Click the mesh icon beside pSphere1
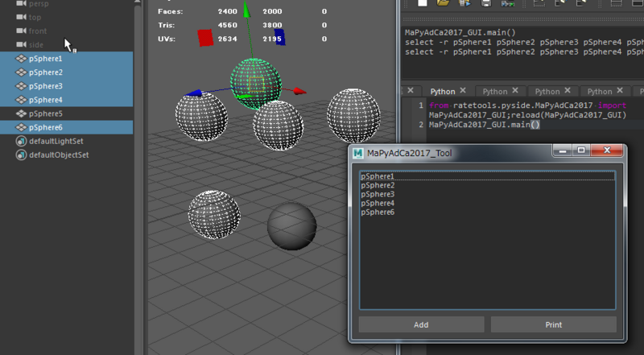 tap(21, 58)
